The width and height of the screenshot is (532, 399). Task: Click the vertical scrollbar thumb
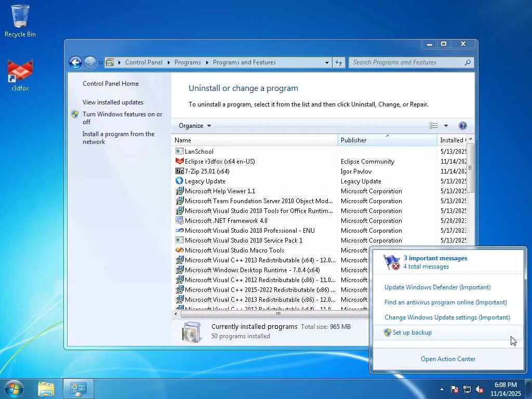tap(470, 168)
